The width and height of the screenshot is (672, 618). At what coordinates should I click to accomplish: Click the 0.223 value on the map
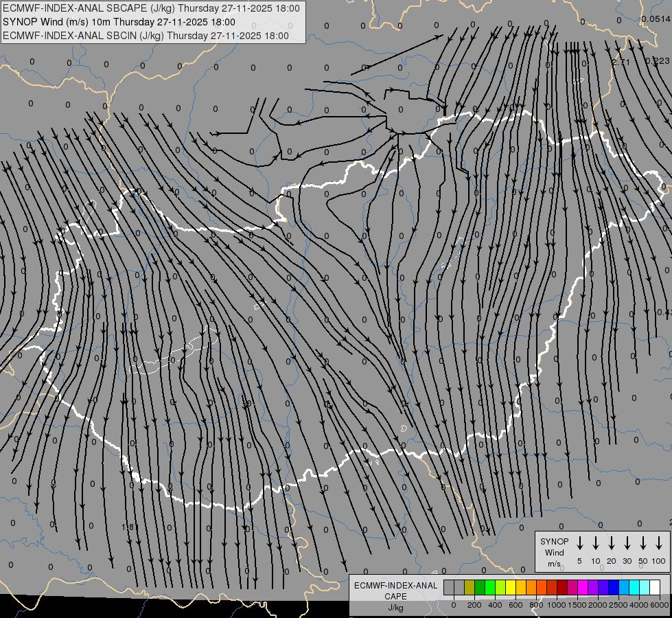[x=658, y=61]
